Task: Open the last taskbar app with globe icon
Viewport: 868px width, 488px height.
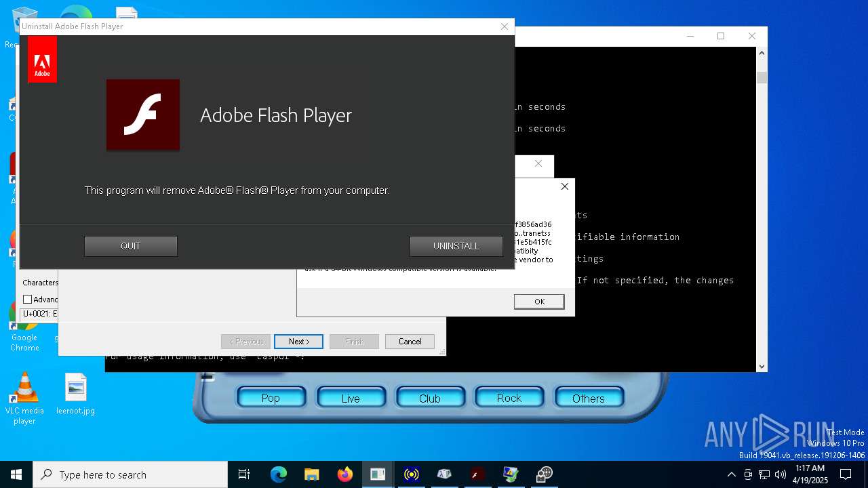Action: (x=544, y=474)
